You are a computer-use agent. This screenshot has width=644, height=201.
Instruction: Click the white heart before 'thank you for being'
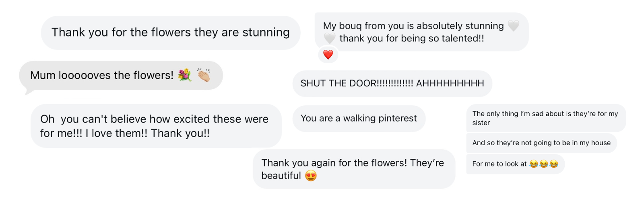tap(330, 38)
